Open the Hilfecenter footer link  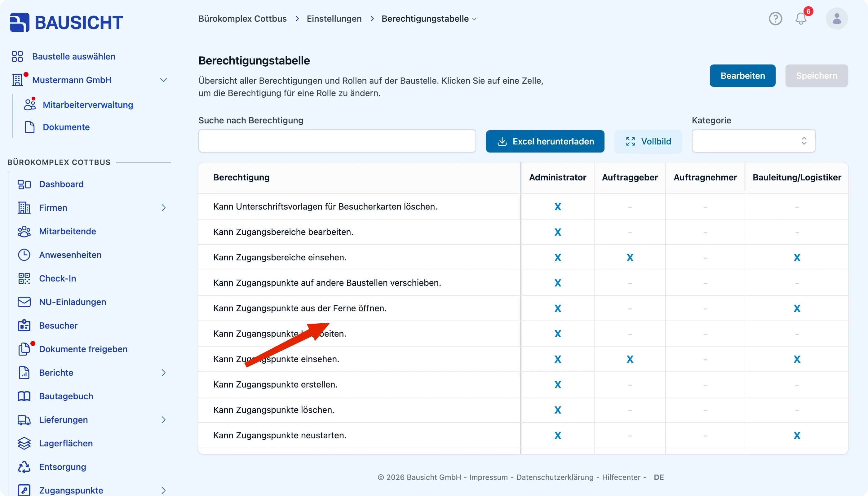click(621, 477)
